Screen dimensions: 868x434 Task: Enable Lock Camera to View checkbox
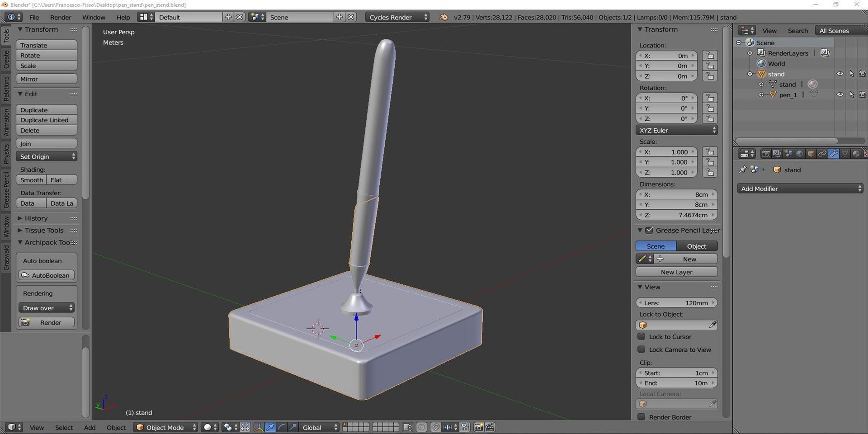[x=641, y=349]
